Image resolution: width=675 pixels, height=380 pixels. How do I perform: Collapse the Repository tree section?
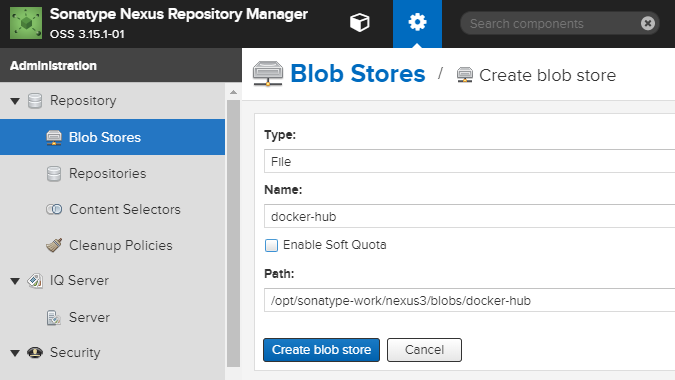pos(15,101)
